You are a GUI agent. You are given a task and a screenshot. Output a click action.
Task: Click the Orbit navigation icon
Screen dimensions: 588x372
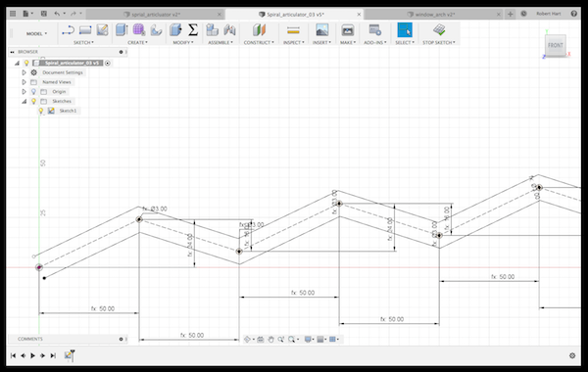point(248,340)
